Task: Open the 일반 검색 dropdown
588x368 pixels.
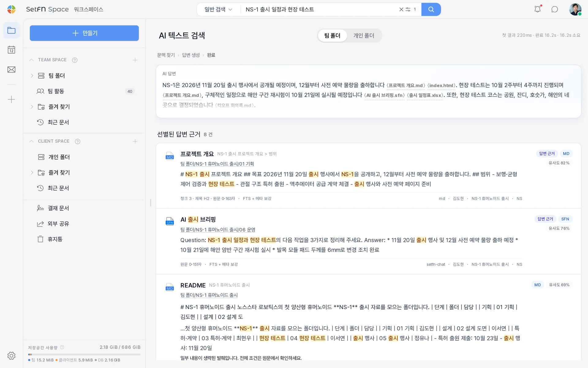Action: click(x=218, y=10)
